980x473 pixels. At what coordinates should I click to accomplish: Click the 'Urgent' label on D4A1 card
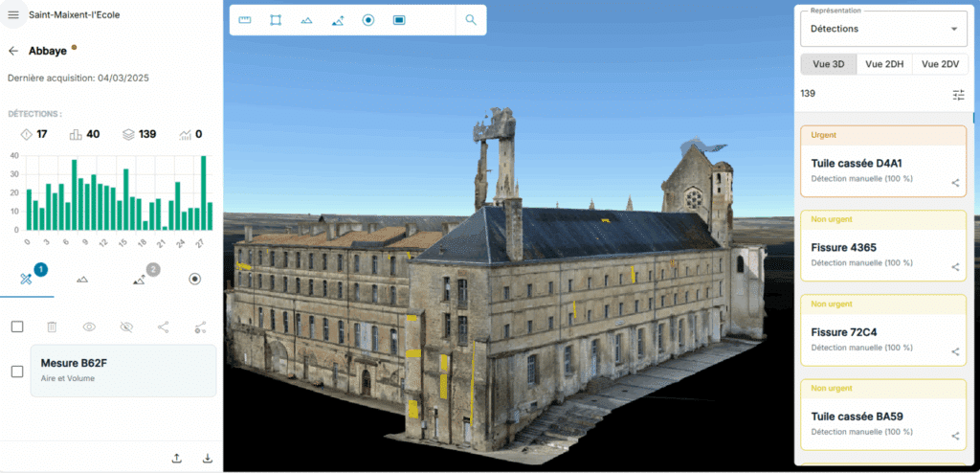[823, 135]
